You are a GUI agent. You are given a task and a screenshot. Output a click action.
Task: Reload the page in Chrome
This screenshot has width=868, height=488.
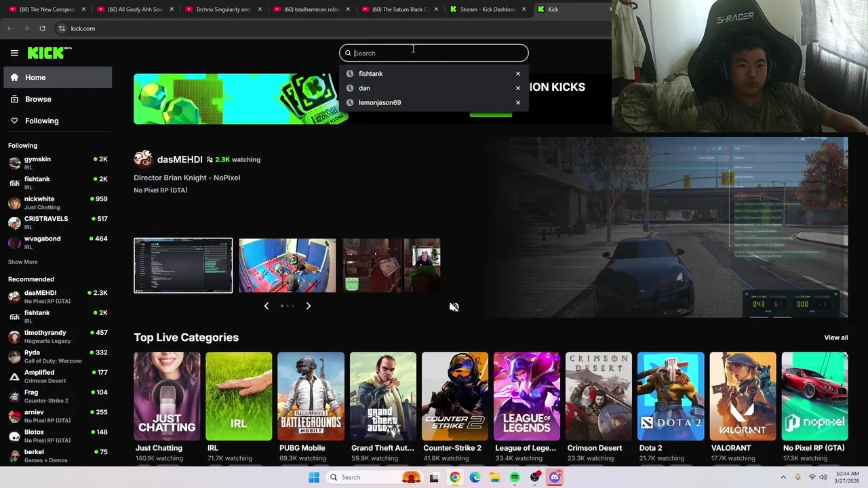pyautogui.click(x=42, y=28)
